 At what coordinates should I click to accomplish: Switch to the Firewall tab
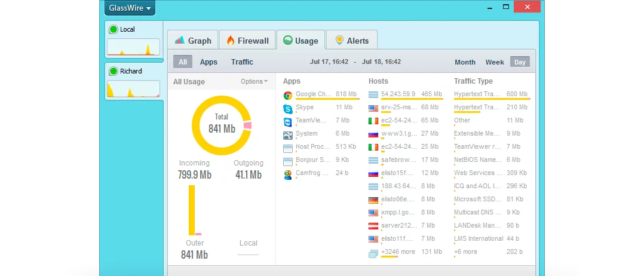click(x=247, y=41)
